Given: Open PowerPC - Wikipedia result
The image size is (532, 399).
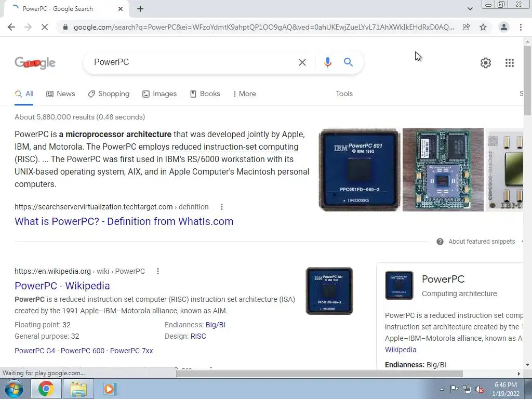Looking at the screenshot, I should tap(62, 286).
